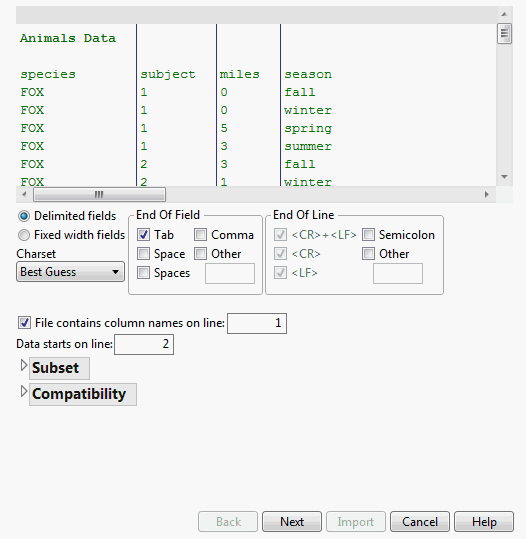
Task: Click 'spring' in the season column
Action: tap(308, 129)
